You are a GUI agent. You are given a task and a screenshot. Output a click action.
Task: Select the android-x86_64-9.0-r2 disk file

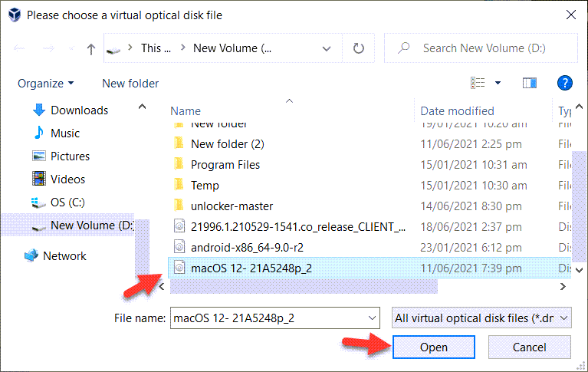click(243, 246)
